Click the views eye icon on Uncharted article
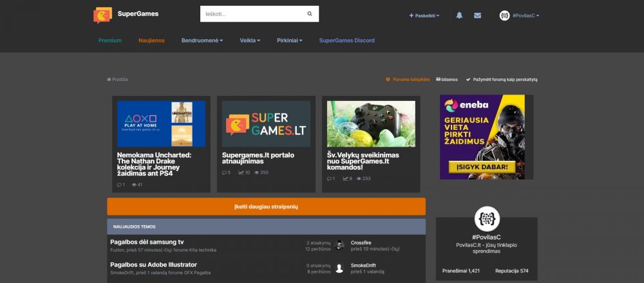 click(x=134, y=185)
